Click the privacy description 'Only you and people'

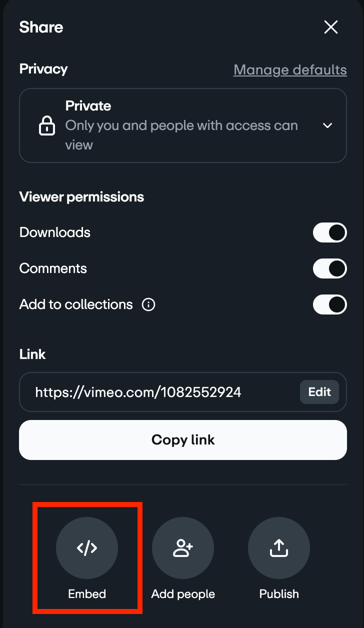(x=181, y=125)
